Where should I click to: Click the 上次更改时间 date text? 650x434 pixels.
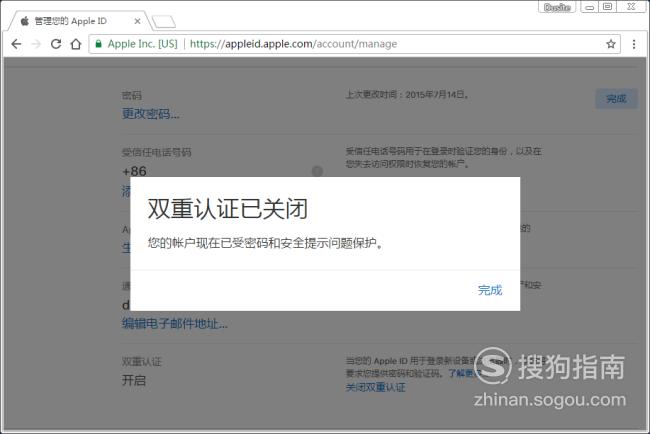click(x=407, y=95)
